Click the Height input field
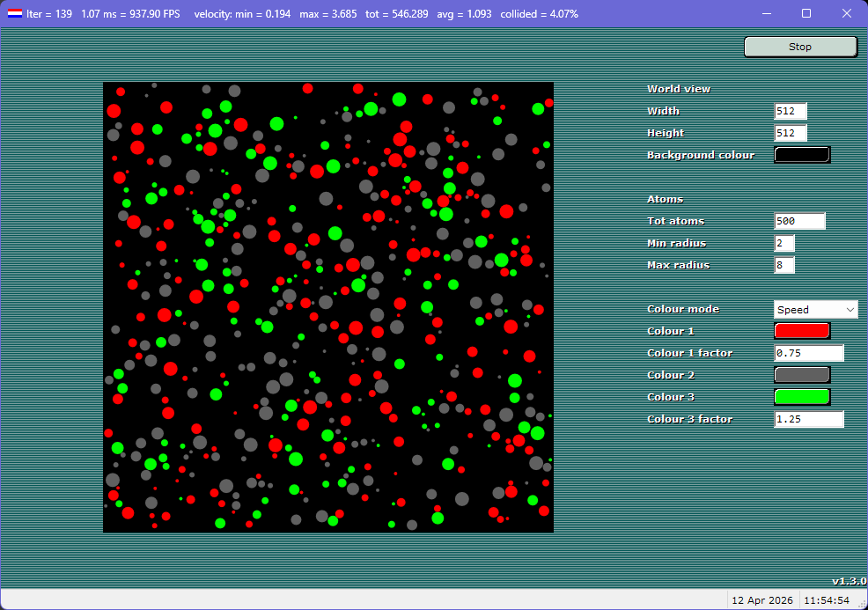 790,133
